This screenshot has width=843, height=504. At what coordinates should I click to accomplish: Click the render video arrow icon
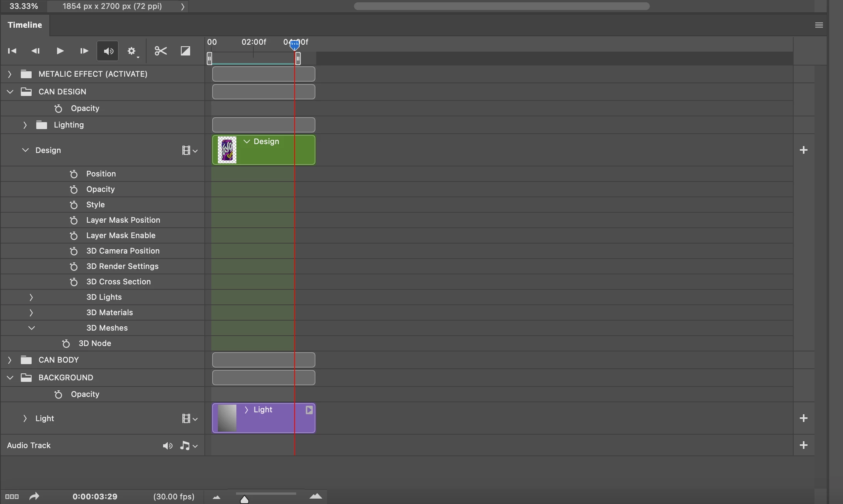(34, 496)
